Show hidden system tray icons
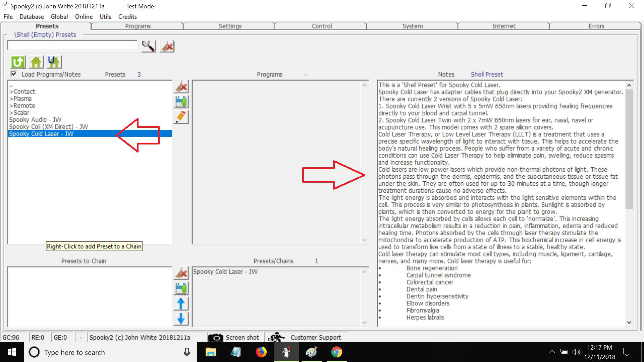644x362 pixels. [x=552, y=352]
